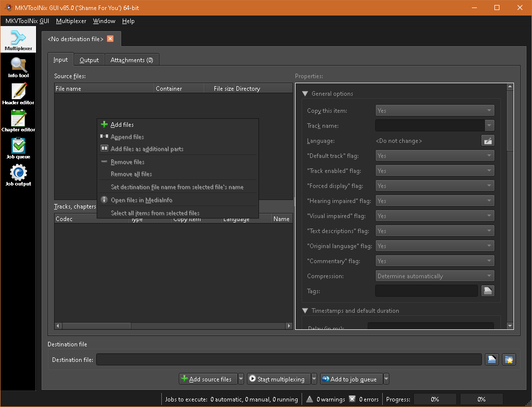Choose Add files as additional parts
532x407 pixels.
[178, 149]
